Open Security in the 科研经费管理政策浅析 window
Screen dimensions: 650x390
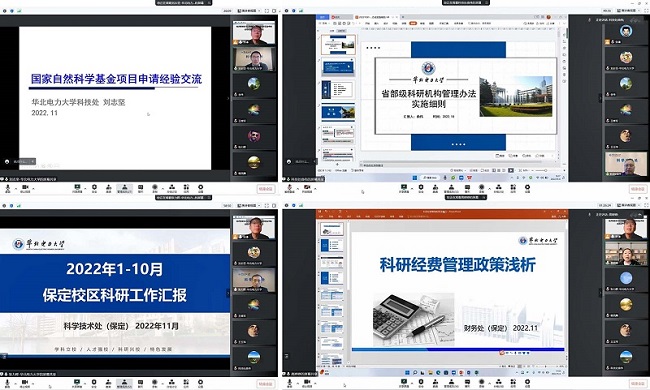[421, 383]
